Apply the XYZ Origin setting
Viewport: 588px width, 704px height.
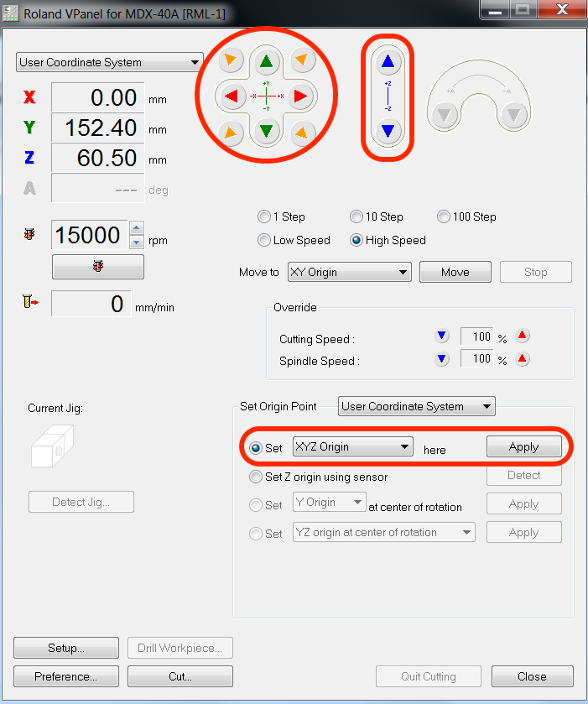coord(523,446)
